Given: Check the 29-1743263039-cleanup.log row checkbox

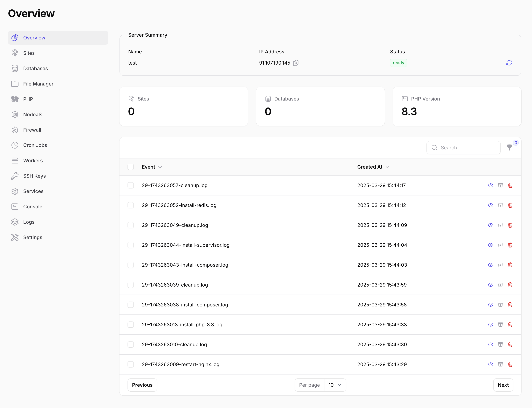Looking at the screenshot, I should (x=131, y=285).
